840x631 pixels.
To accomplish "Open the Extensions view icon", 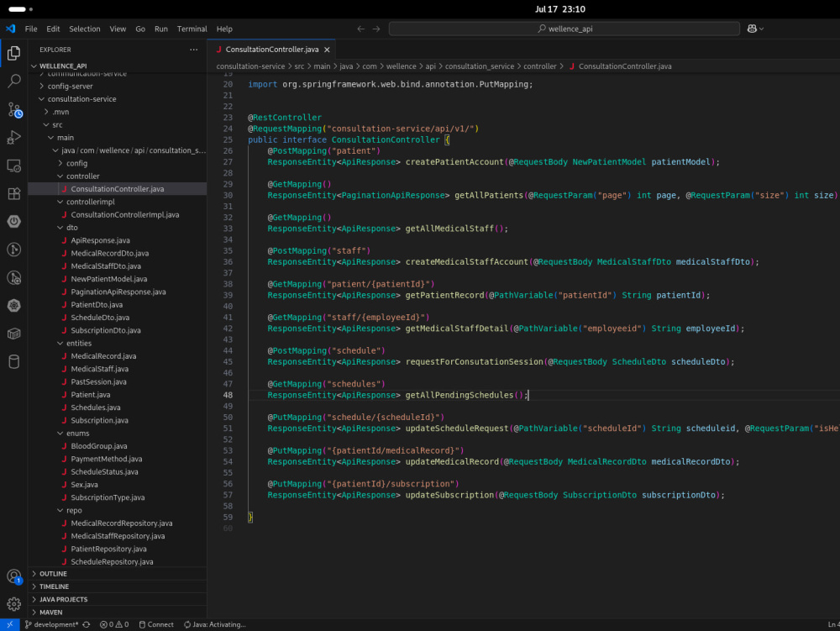I will pos(14,193).
